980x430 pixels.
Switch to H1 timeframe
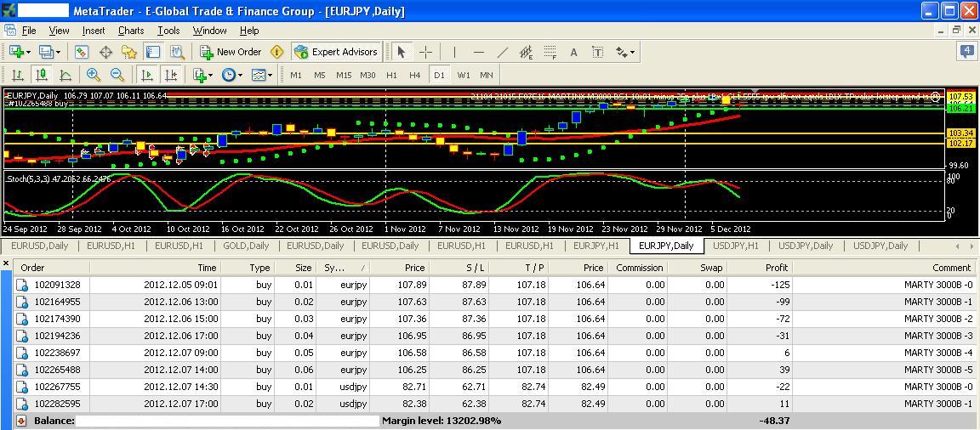click(x=392, y=75)
